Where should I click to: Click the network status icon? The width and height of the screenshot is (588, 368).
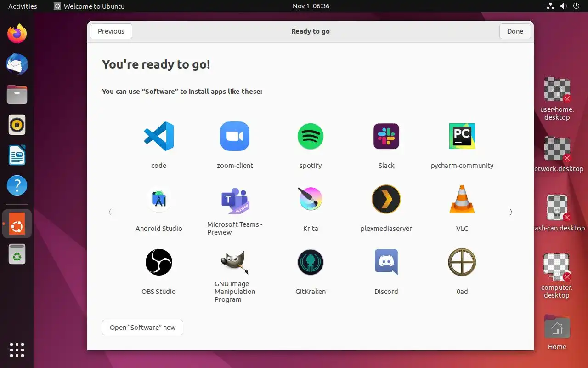coord(550,6)
